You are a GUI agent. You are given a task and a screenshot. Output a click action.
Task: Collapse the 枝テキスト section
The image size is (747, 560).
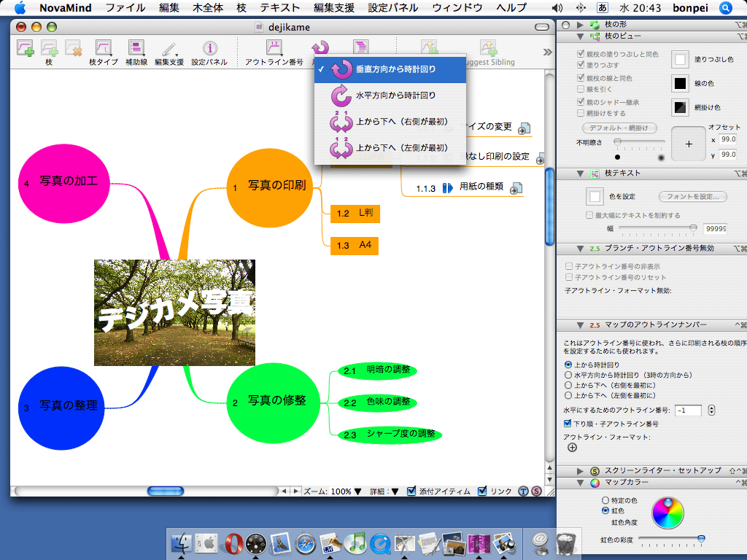(x=580, y=174)
